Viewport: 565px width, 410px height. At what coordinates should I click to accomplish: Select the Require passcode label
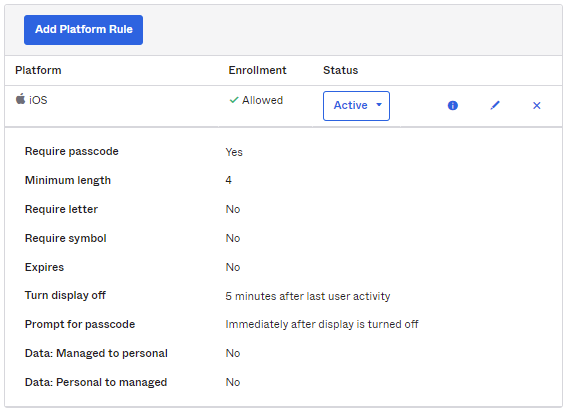click(72, 151)
